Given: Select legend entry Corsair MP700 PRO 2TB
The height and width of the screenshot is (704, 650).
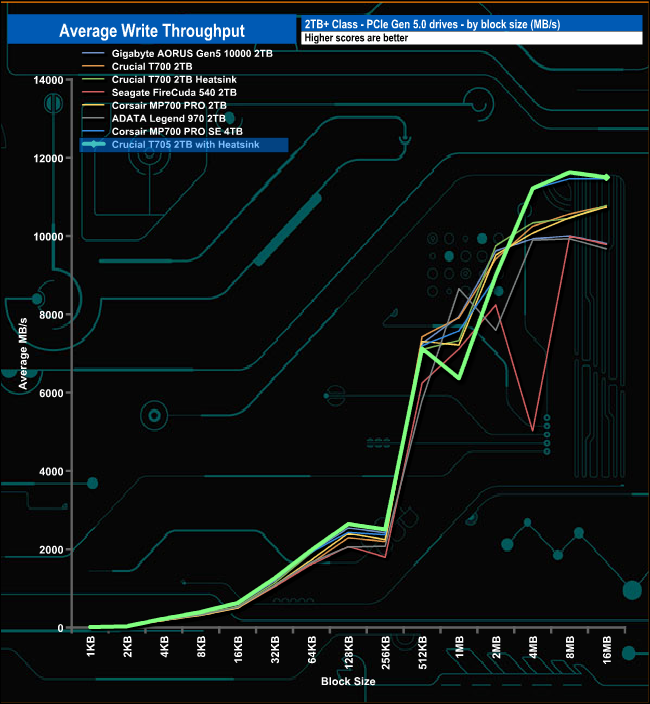Looking at the screenshot, I should click(x=169, y=106).
